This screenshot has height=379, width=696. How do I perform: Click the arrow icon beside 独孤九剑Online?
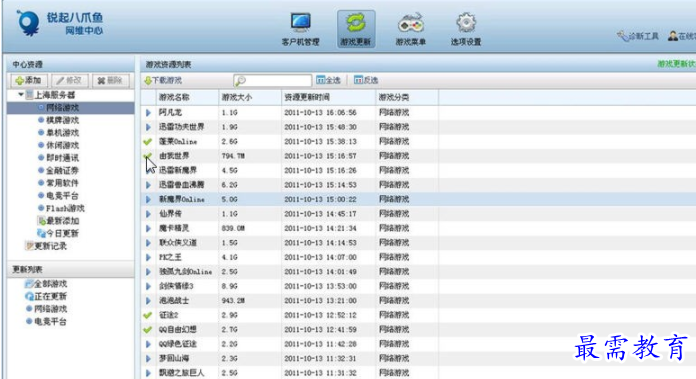click(148, 272)
